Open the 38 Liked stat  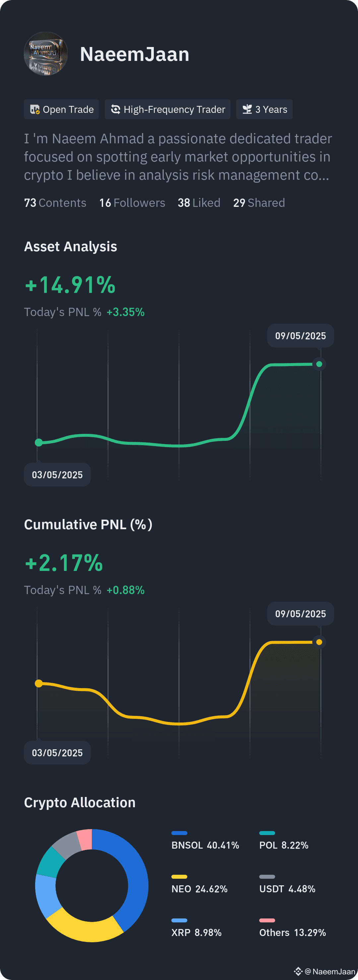pos(199,203)
